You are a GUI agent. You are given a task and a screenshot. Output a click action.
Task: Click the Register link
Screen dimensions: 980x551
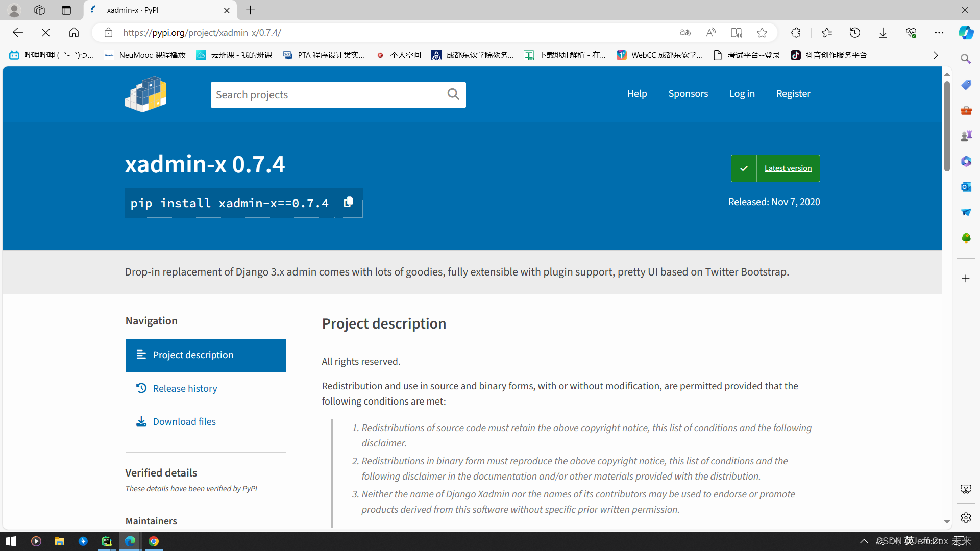pyautogui.click(x=793, y=93)
